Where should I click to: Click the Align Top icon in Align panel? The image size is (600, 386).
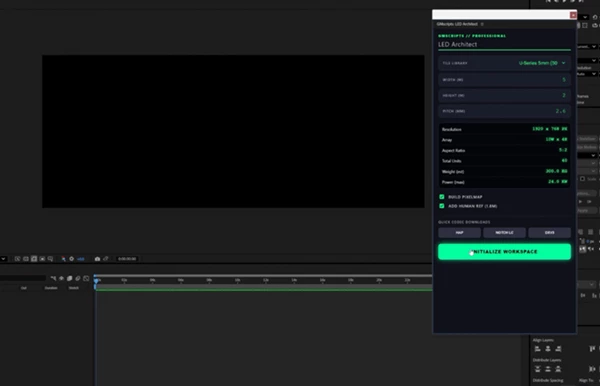(x=592, y=349)
